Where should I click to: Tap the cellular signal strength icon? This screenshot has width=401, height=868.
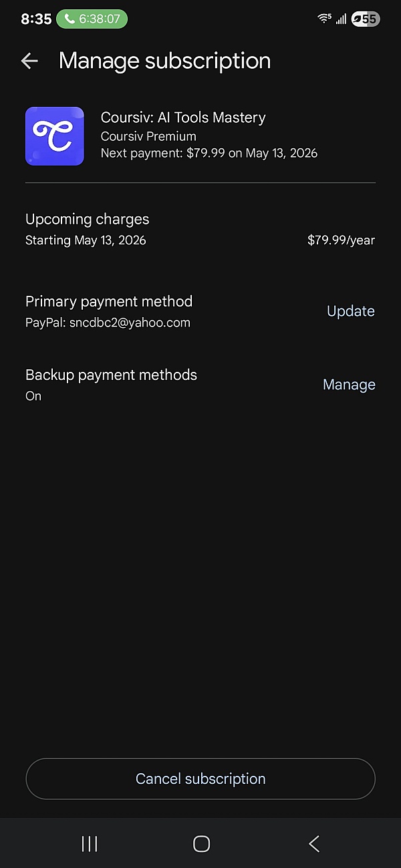(341, 19)
